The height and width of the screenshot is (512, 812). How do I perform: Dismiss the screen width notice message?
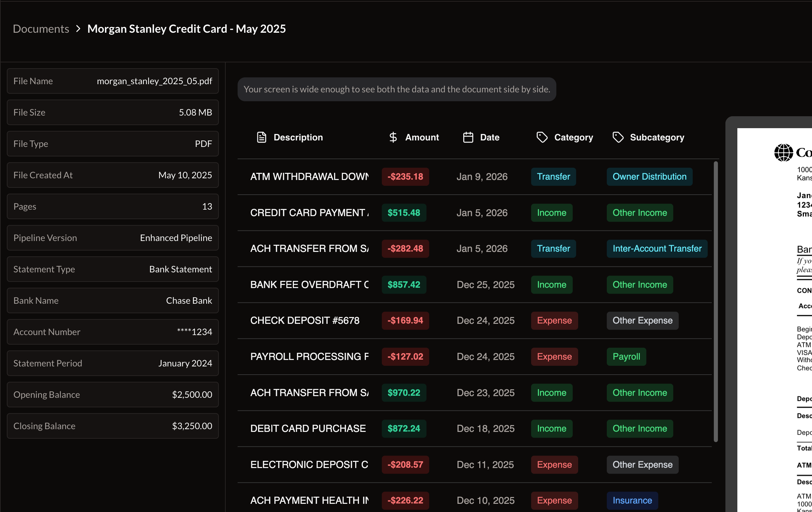397,89
